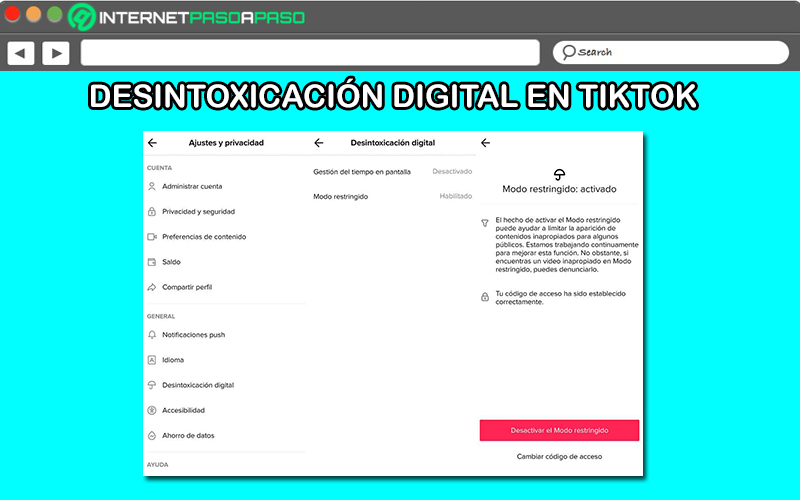
Task: Click the Desactivado status value
Action: pyautogui.click(x=452, y=171)
